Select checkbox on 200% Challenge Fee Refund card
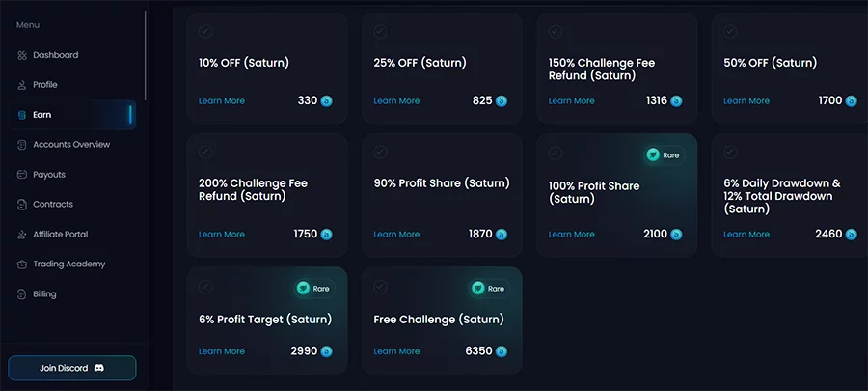Screen dimensions: 868x391 (x=205, y=152)
